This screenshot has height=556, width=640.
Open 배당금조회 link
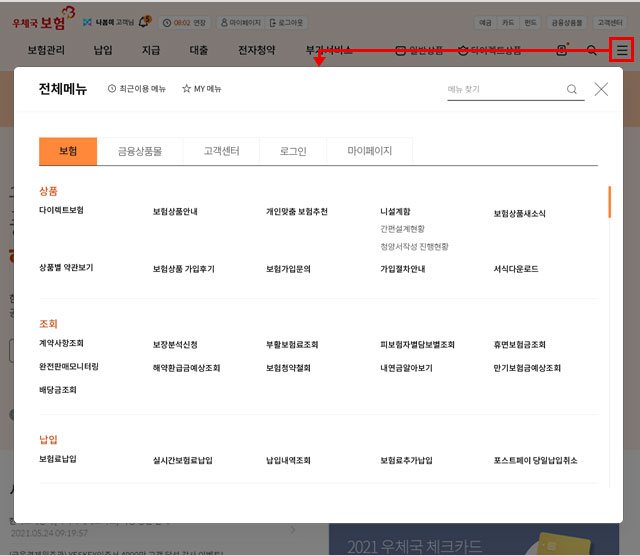tap(58, 390)
